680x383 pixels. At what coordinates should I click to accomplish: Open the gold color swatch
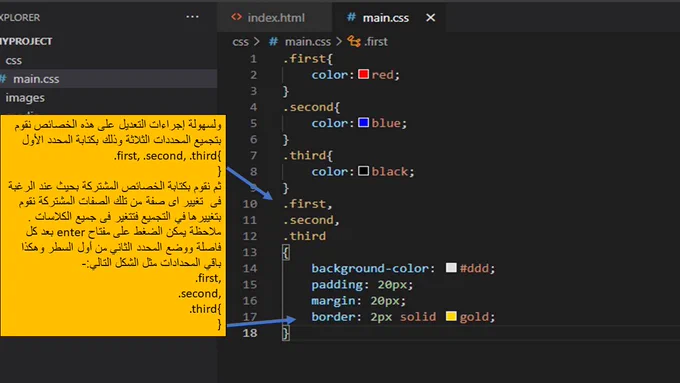click(x=451, y=316)
